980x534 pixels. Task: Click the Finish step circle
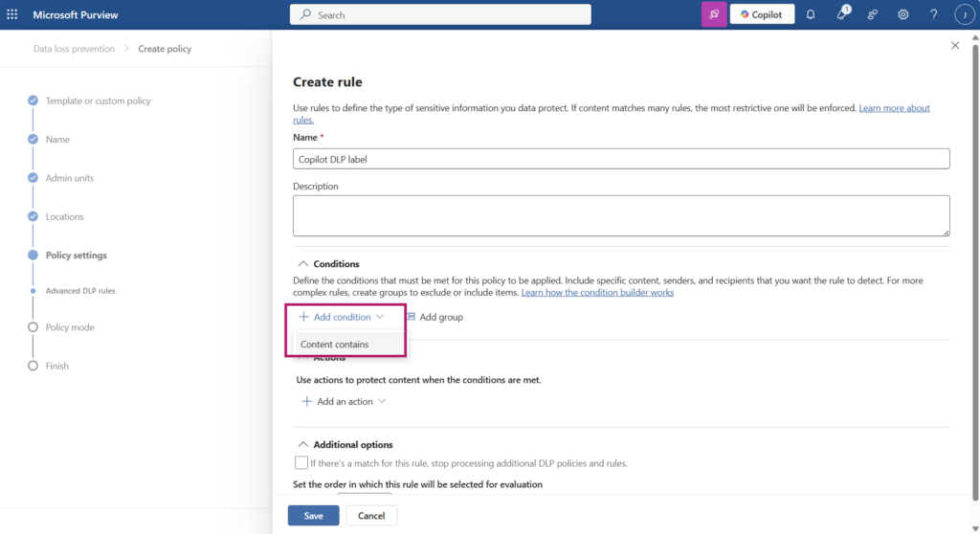click(x=33, y=366)
